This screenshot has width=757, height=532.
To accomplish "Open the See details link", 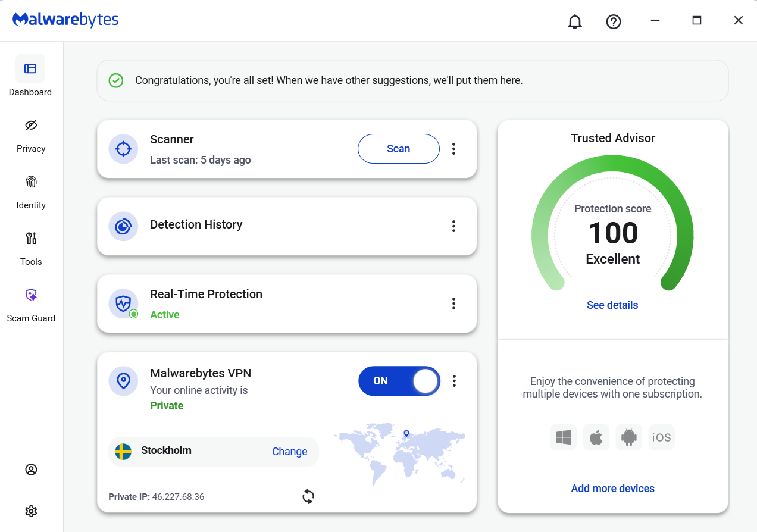I will coord(612,305).
